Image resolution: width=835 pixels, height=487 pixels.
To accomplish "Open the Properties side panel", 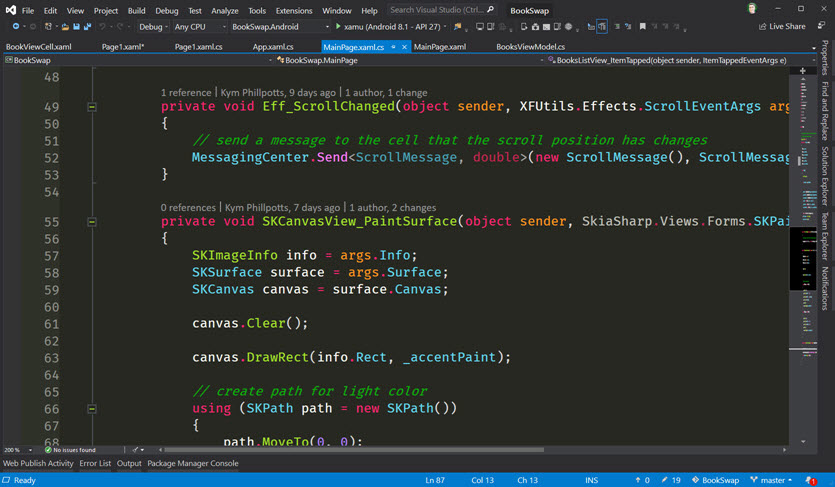I will click(x=825, y=57).
